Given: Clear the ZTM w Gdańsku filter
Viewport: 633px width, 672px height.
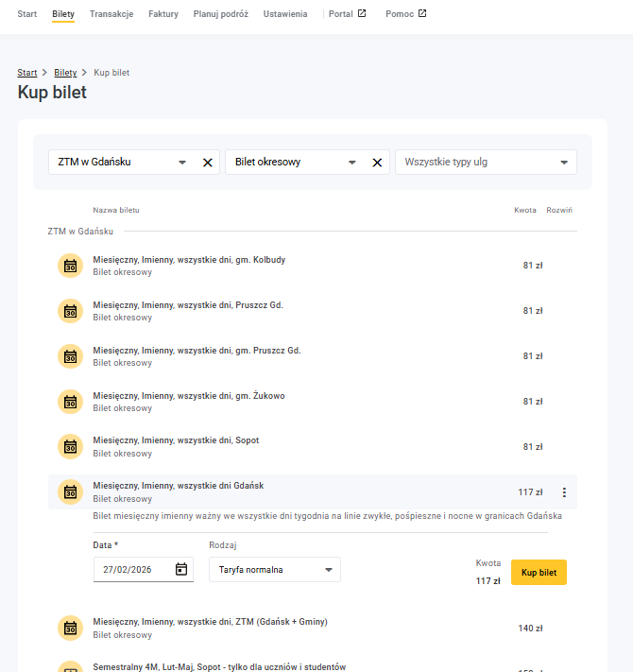Looking at the screenshot, I should (x=208, y=163).
